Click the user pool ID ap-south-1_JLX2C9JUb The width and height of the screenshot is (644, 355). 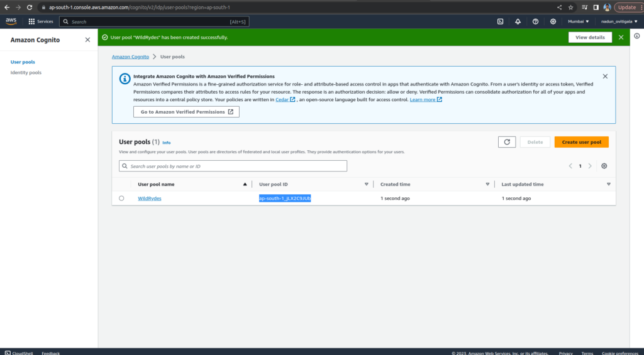click(285, 198)
